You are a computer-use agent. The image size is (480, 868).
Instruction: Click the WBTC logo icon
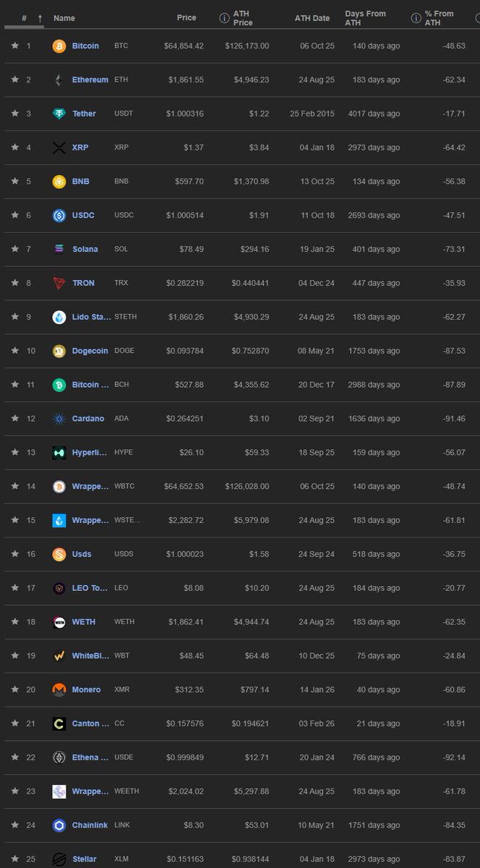coord(59,486)
